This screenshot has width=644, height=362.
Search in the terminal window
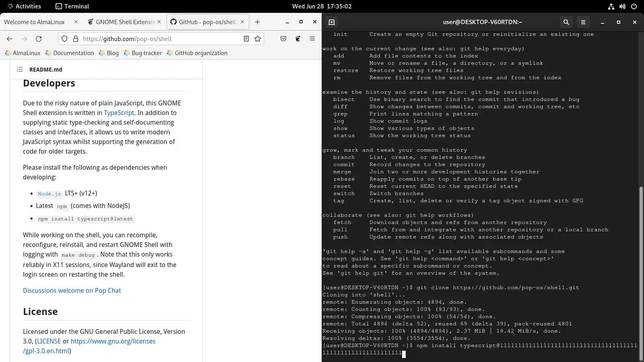click(x=566, y=22)
